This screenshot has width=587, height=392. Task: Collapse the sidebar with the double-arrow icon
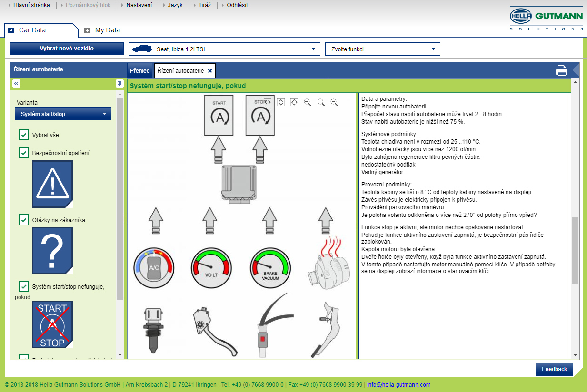16,83
